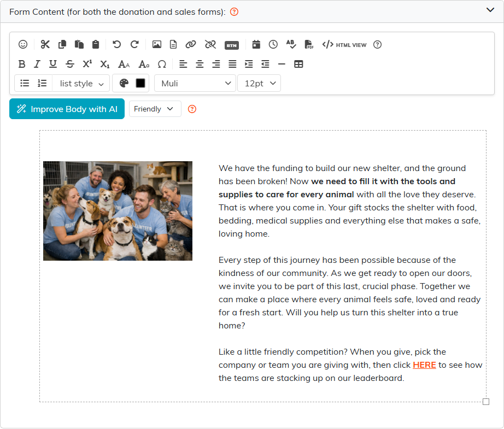
Task: Follow the HERE leaderboard link
Action: click(x=424, y=365)
